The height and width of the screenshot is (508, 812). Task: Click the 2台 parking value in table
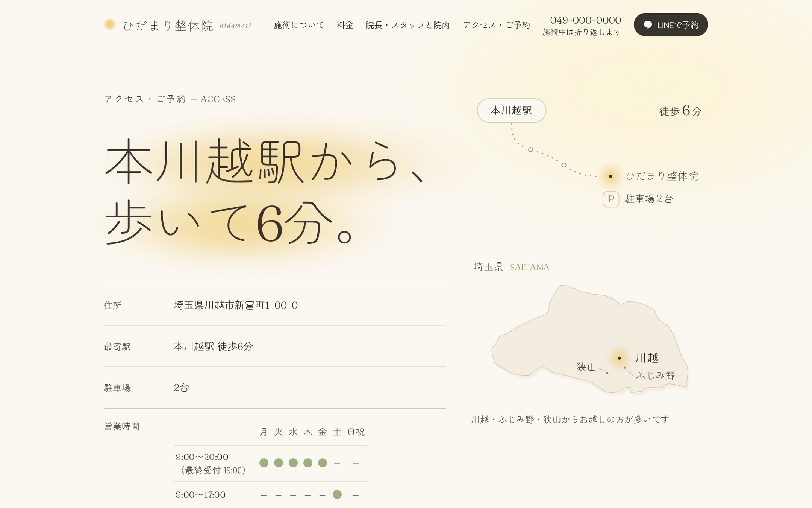tap(181, 388)
